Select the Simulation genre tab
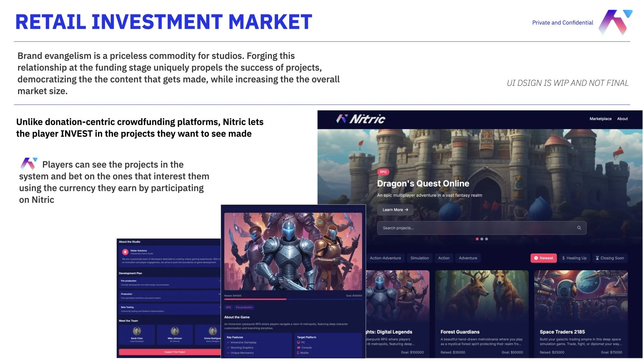The width and height of the screenshot is (644, 362). [420, 258]
